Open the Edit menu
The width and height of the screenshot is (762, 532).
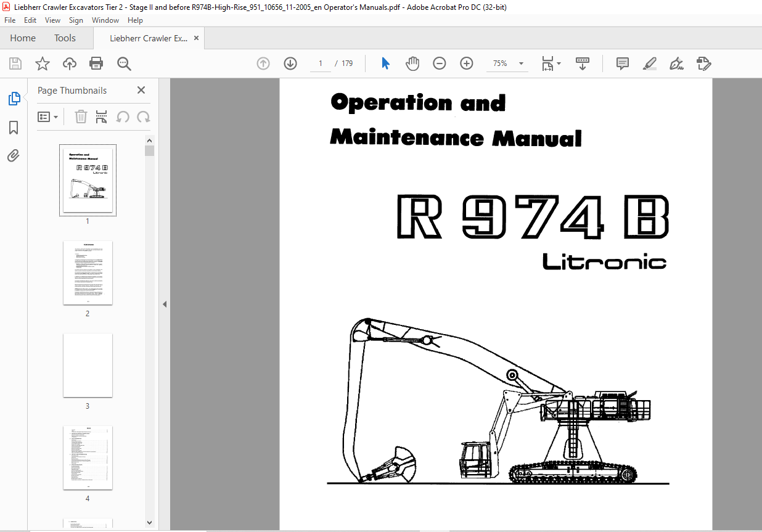coord(30,20)
